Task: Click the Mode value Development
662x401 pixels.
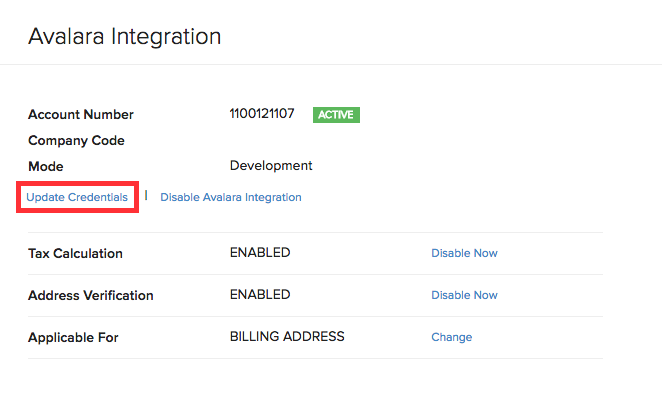Action: (x=271, y=165)
